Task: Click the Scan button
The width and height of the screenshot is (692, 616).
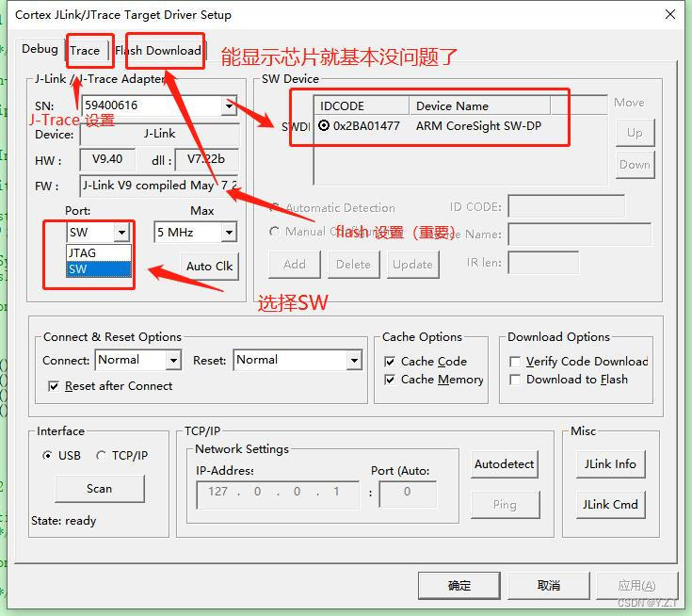Action: [100, 489]
